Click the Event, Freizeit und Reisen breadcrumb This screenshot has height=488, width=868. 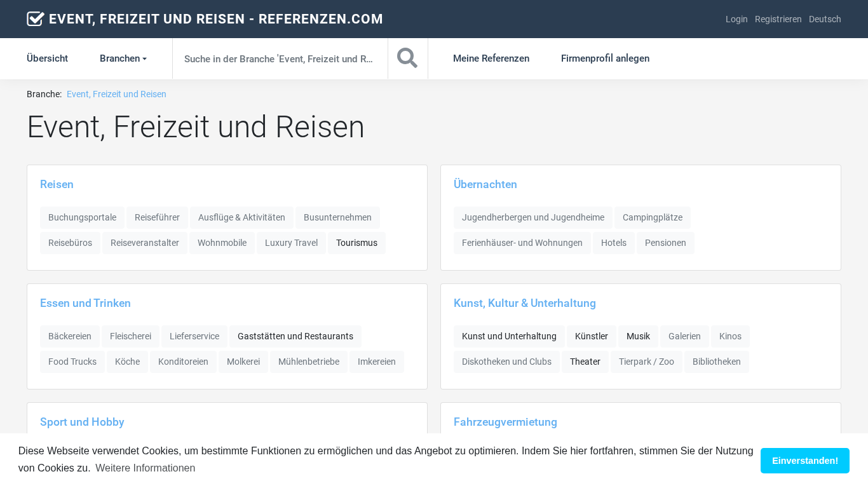pos(116,94)
